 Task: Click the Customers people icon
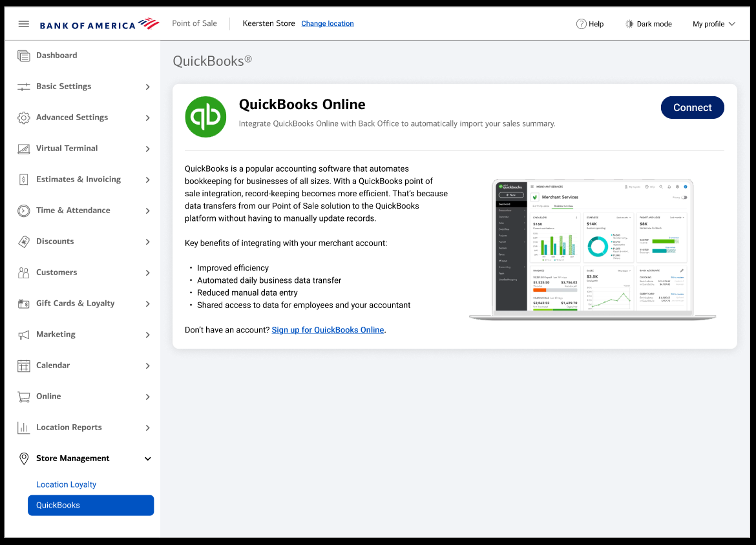coord(24,272)
